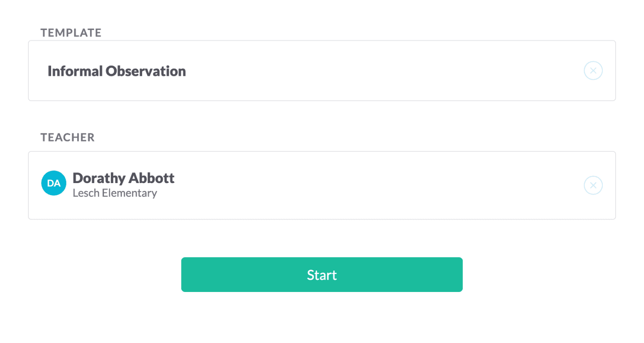Open the Teacher selection box
Image resolution: width=644 pixels, height=343 pixels.
[322, 185]
